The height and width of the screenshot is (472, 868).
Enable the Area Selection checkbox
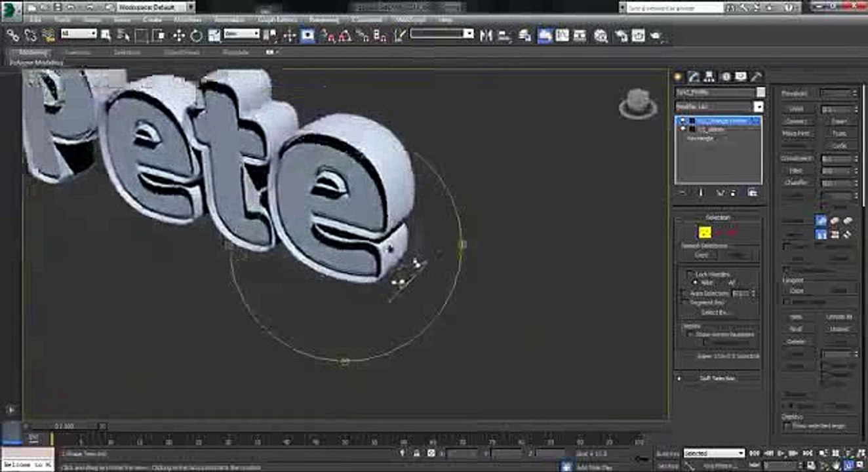click(x=684, y=294)
